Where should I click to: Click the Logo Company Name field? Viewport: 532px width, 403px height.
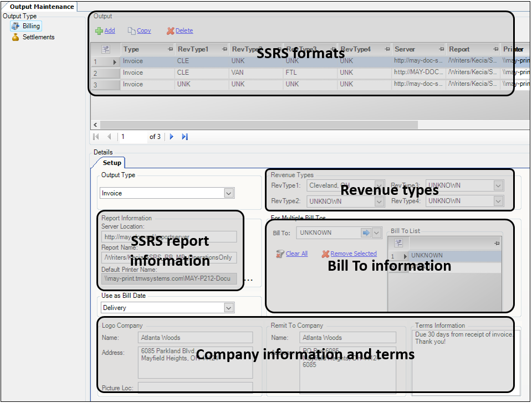[195, 338]
